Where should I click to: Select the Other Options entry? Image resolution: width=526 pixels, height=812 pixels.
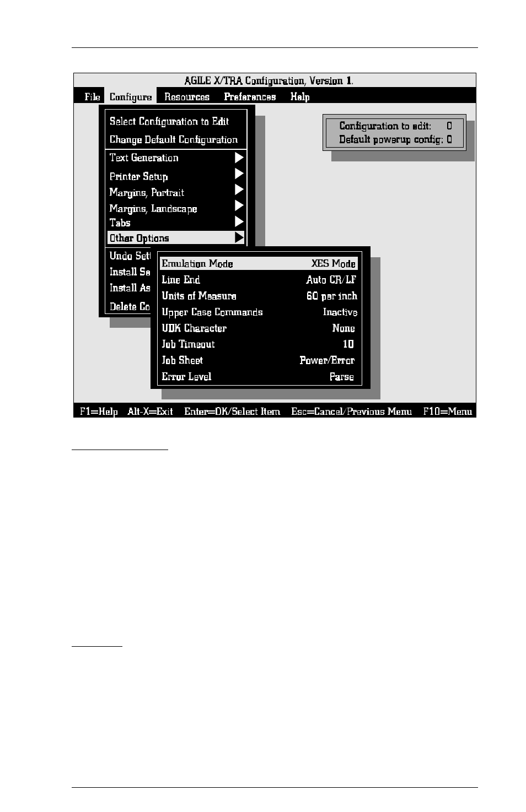176,238
